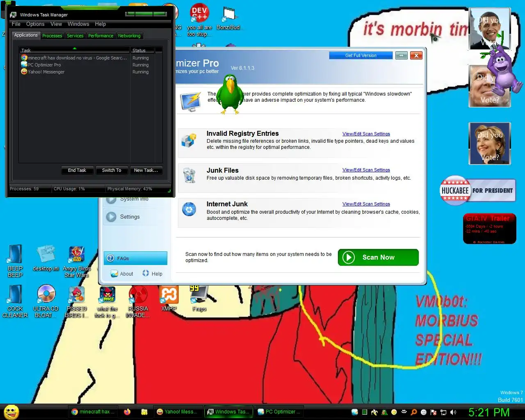Click the Huckabee For President gadget
This screenshot has height=420, width=525.
pos(477,190)
